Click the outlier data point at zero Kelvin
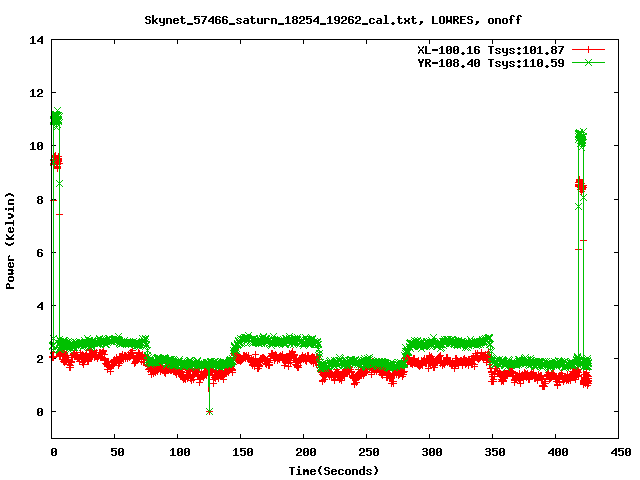 [209, 411]
